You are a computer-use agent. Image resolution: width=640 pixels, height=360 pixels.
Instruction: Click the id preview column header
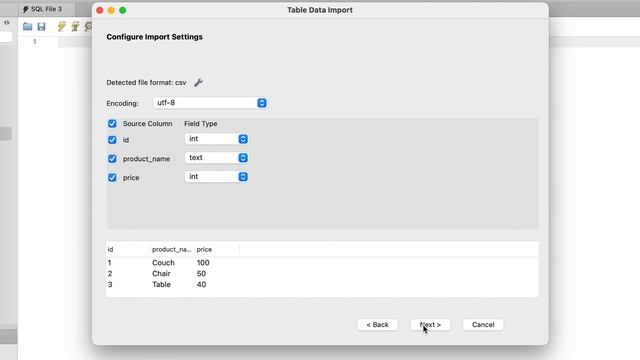tap(128, 249)
